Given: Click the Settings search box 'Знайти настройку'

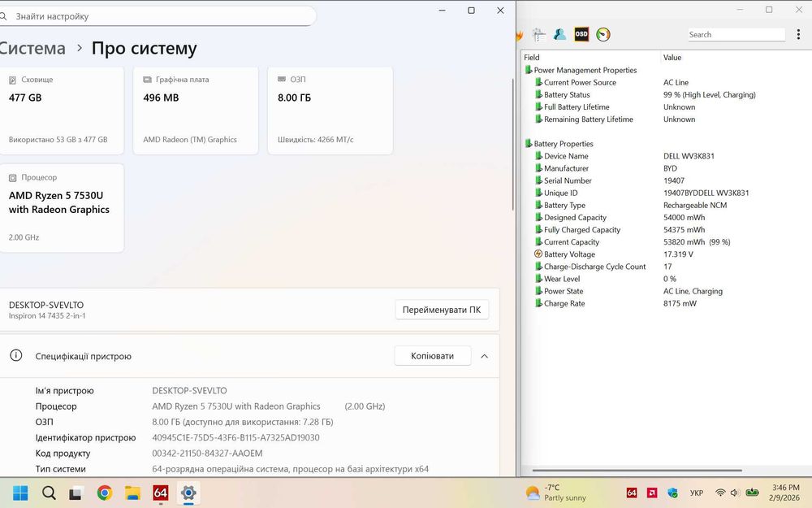Looking at the screenshot, I should (x=157, y=16).
